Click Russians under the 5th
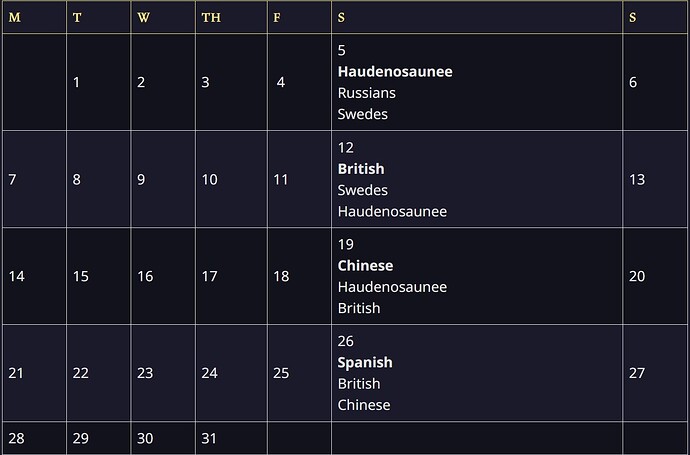This screenshot has width=690, height=455. pyautogui.click(x=367, y=93)
